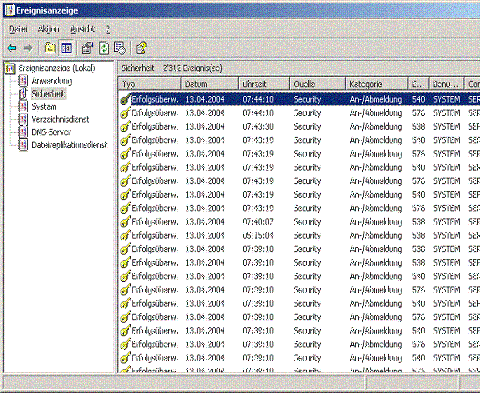Select the event logged at 07:40:07
The width and height of the screenshot is (480, 393).
tap(300, 222)
